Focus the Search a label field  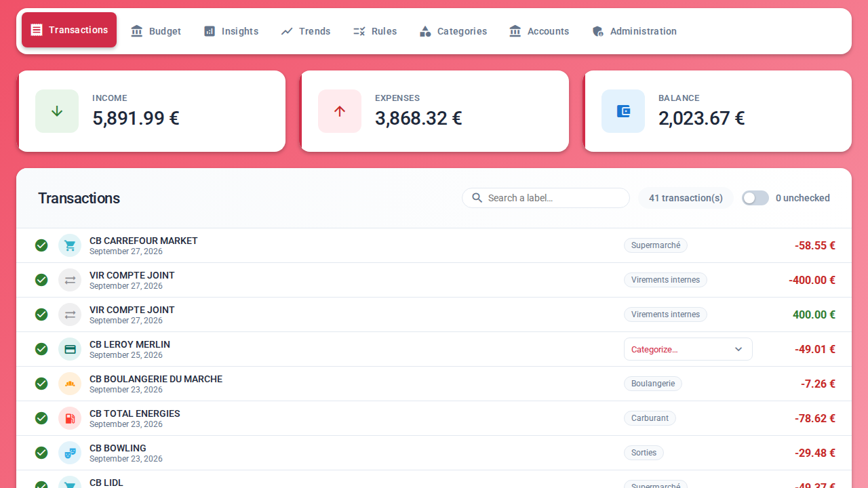[546, 198]
